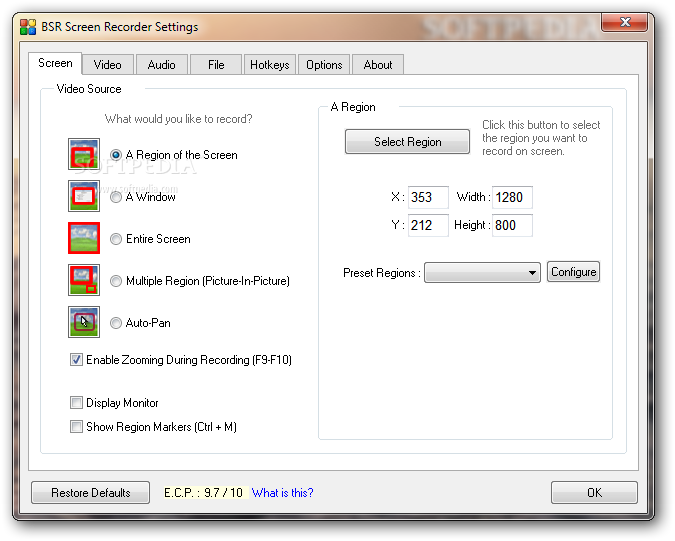
Task: Click the Width field showing 1280
Action: 512,197
